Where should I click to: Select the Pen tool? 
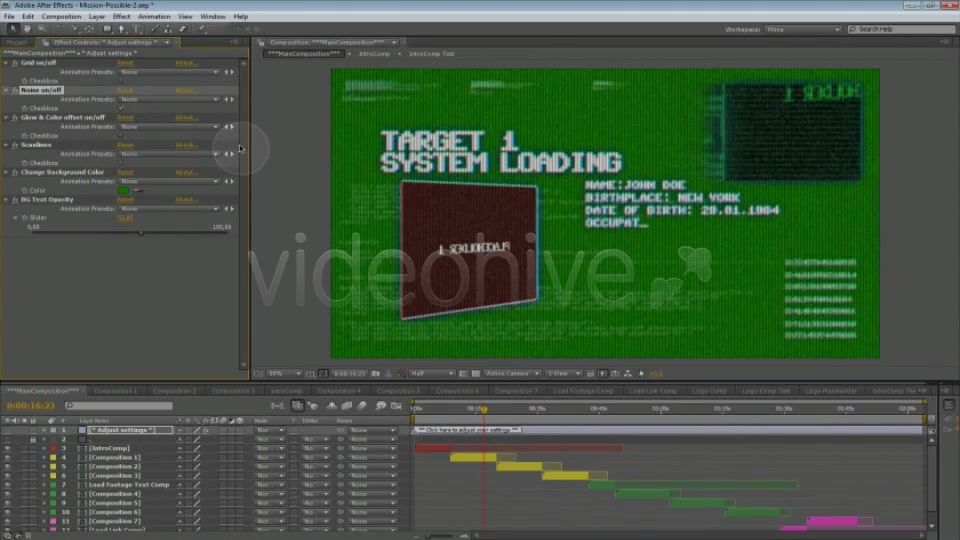[x=122, y=29]
